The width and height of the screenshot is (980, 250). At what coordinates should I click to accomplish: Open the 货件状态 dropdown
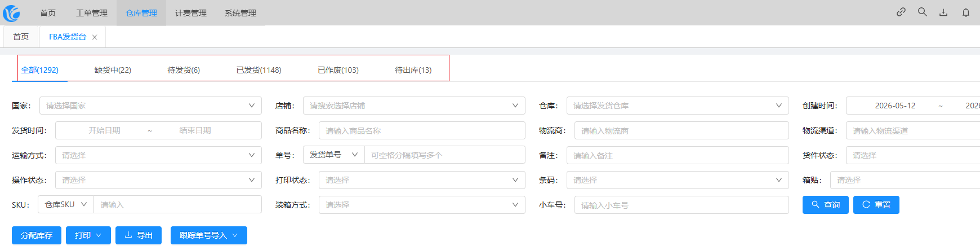[x=913, y=155]
